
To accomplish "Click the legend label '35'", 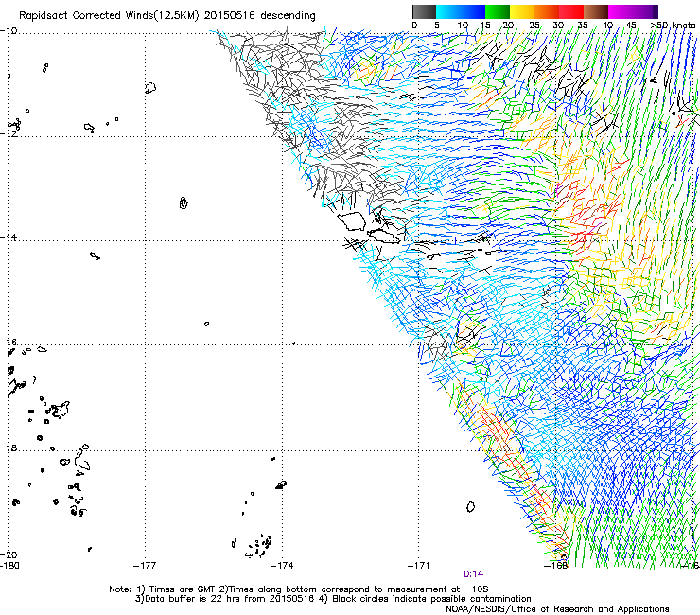I will pyautogui.click(x=583, y=26).
